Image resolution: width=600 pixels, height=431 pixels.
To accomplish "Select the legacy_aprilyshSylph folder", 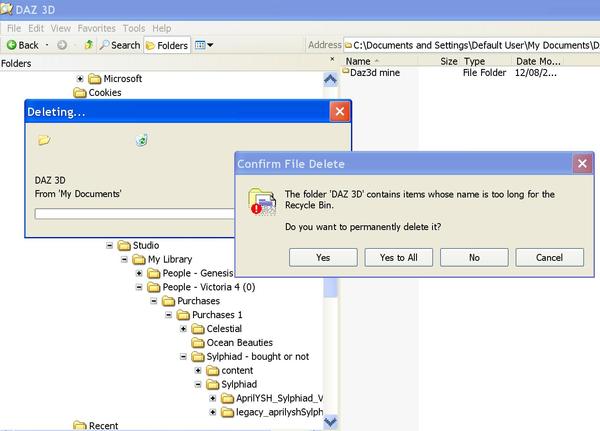I will 272,412.
